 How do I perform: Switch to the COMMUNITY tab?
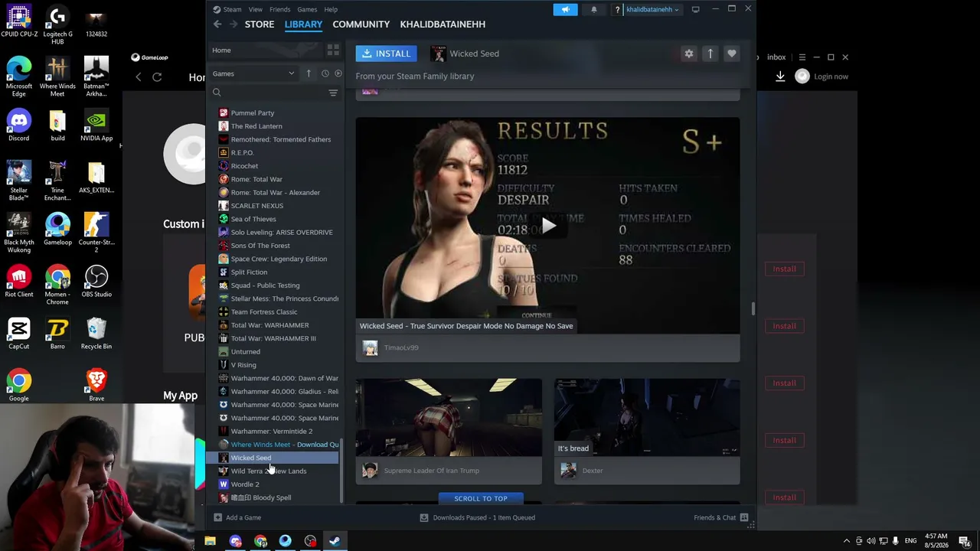(361, 24)
